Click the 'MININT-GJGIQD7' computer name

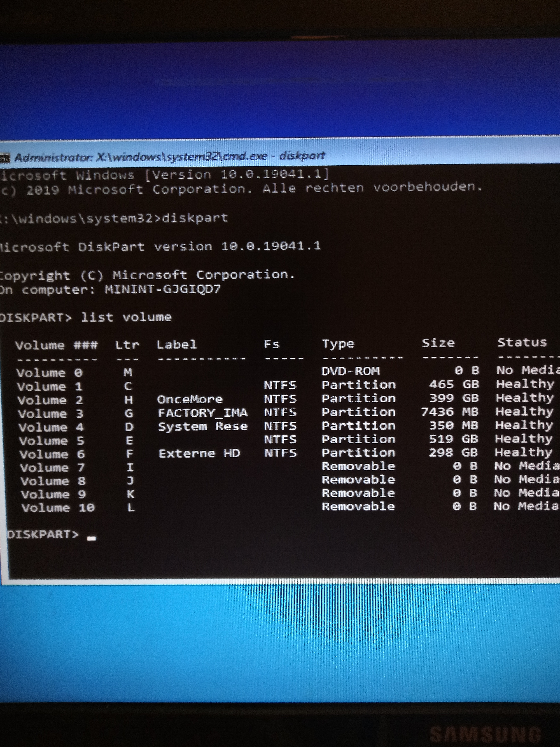pos(163,289)
